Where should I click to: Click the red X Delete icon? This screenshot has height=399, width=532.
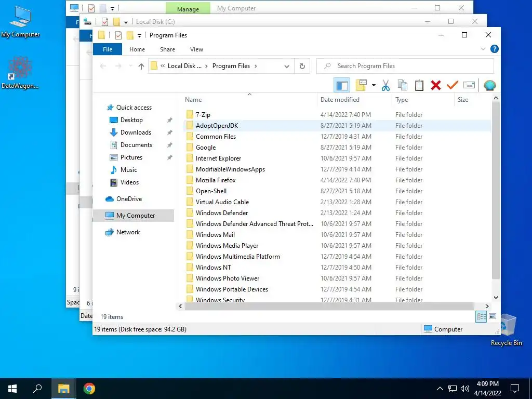tap(436, 85)
